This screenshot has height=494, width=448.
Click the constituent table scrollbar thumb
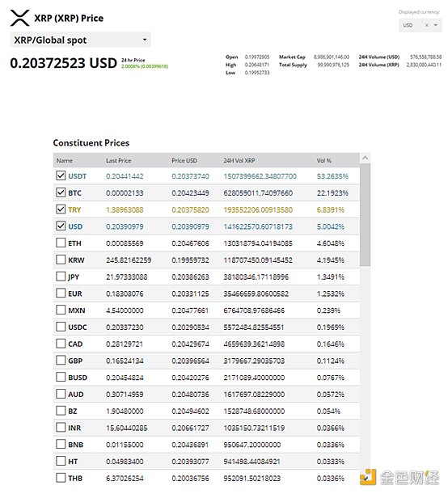366,214
